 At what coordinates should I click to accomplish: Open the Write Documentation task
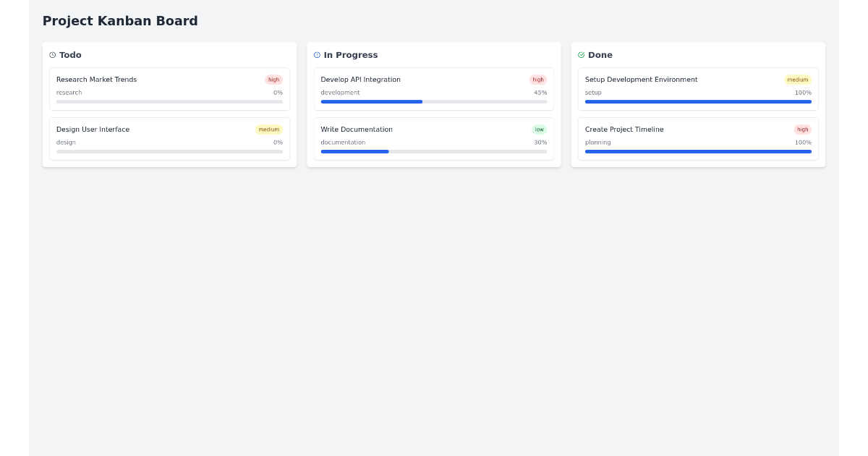click(x=434, y=138)
